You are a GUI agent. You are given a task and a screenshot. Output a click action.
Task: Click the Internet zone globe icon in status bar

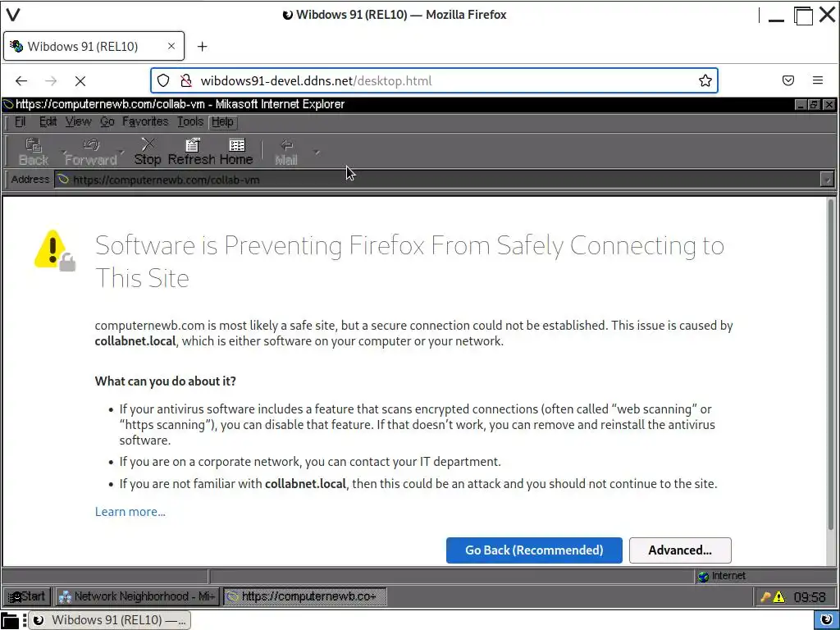click(703, 577)
